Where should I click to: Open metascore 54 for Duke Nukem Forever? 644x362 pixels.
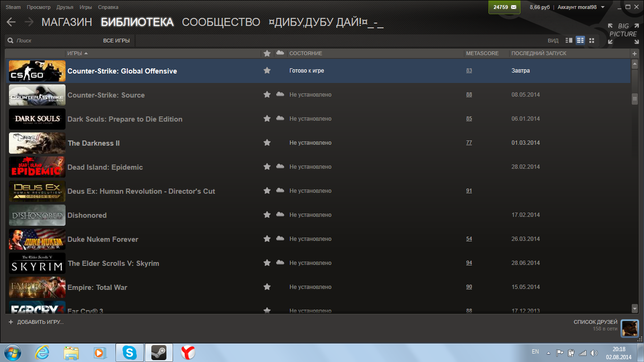pos(469,239)
